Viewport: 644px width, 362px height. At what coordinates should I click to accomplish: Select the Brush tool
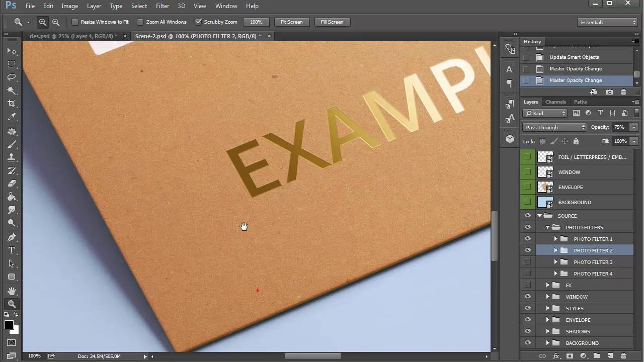click(12, 144)
